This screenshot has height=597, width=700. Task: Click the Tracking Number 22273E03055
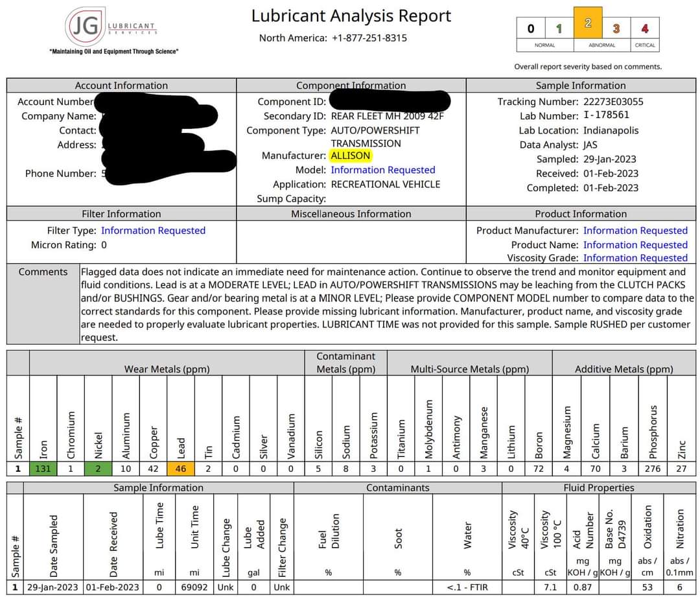[x=613, y=102]
